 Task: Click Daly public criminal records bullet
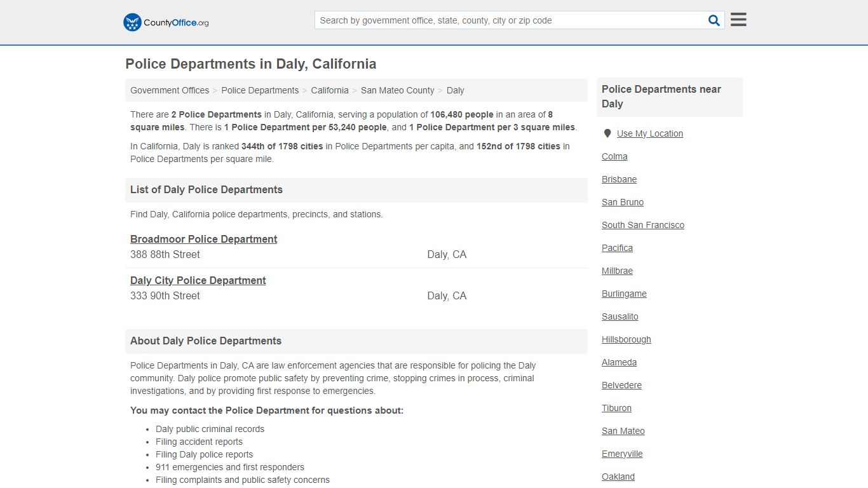tap(210, 429)
